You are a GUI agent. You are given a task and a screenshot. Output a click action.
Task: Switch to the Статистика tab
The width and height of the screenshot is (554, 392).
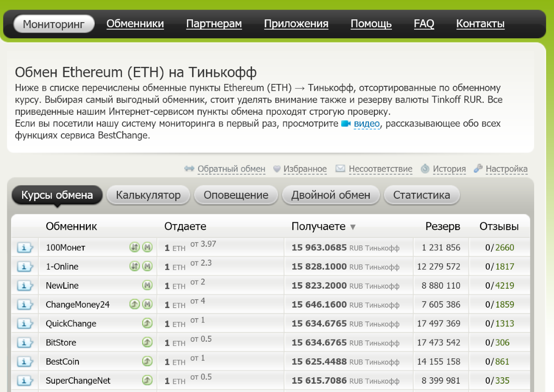click(x=422, y=195)
